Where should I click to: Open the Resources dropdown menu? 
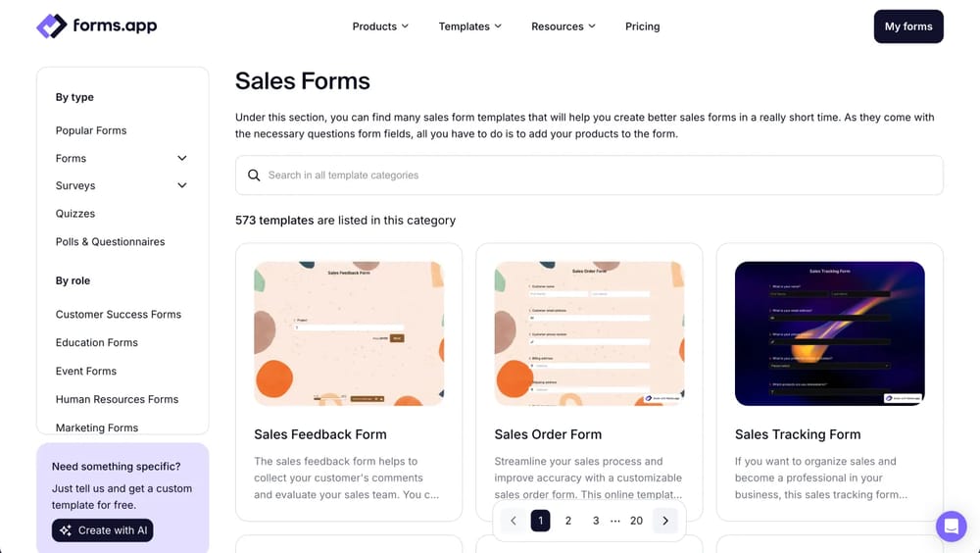click(x=563, y=26)
